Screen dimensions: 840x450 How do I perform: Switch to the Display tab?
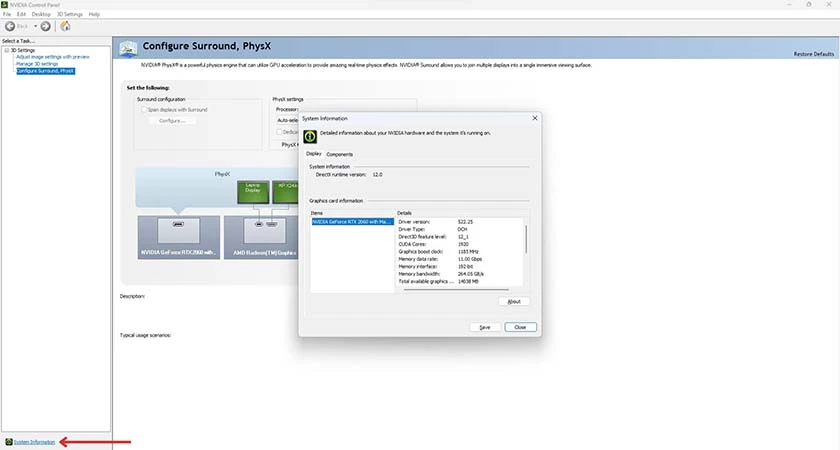click(313, 154)
